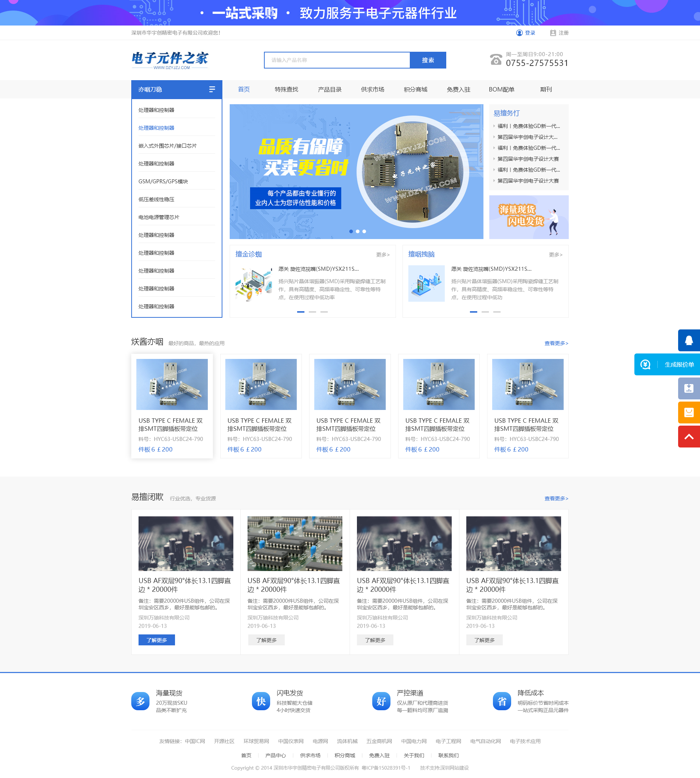Click the 登录 link

click(530, 33)
